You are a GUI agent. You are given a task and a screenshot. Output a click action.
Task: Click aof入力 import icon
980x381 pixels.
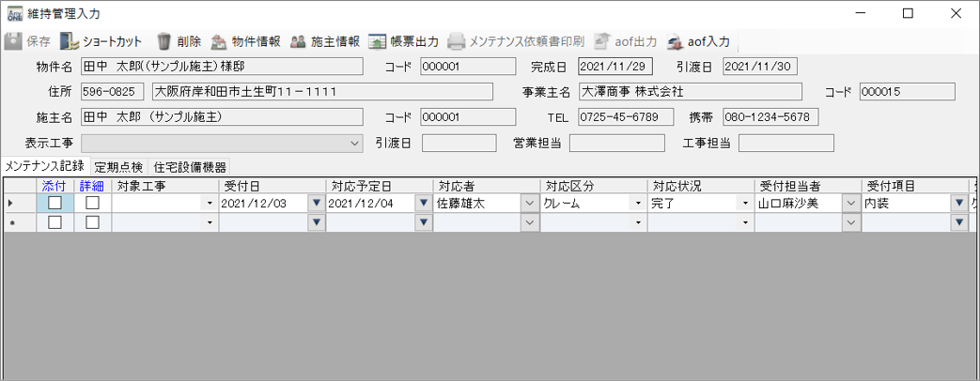coord(675,42)
